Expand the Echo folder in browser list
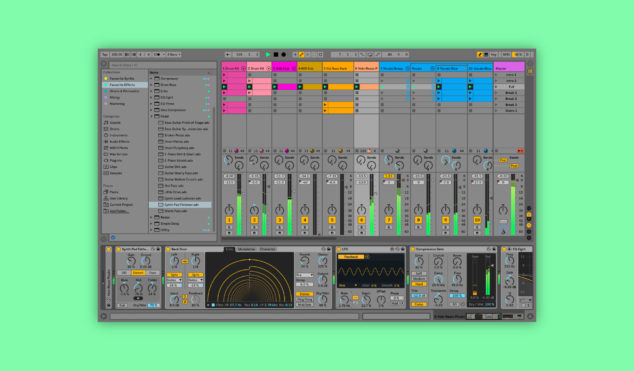This screenshot has height=371, width=634. point(152,91)
